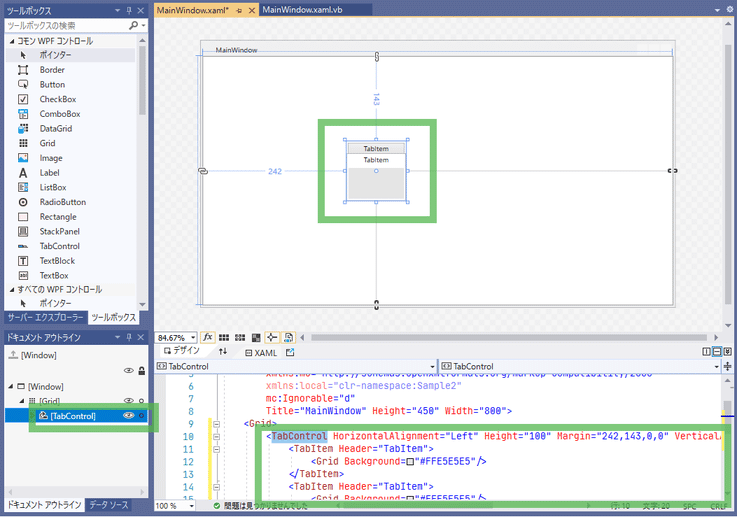This screenshot has width=737, height=517.
Task: Click the デザイン pane button
Action: (x=181, y=352)
